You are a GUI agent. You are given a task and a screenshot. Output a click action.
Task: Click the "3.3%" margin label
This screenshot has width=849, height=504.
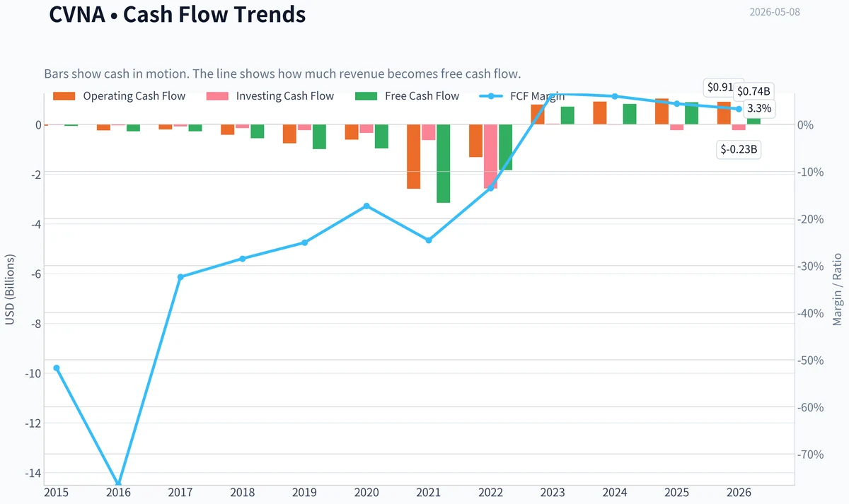pyautogui.click(x=759, y=109)
